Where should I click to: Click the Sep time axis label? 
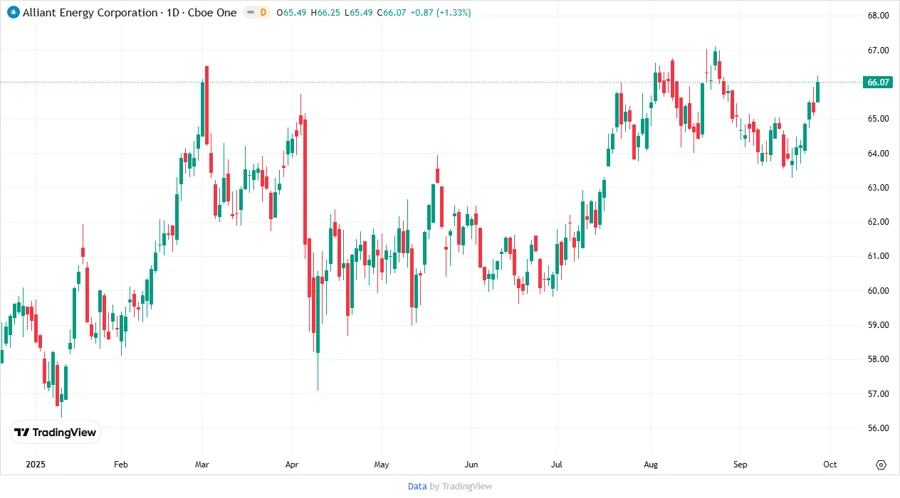pyautogui.click(x=740, y=464)
